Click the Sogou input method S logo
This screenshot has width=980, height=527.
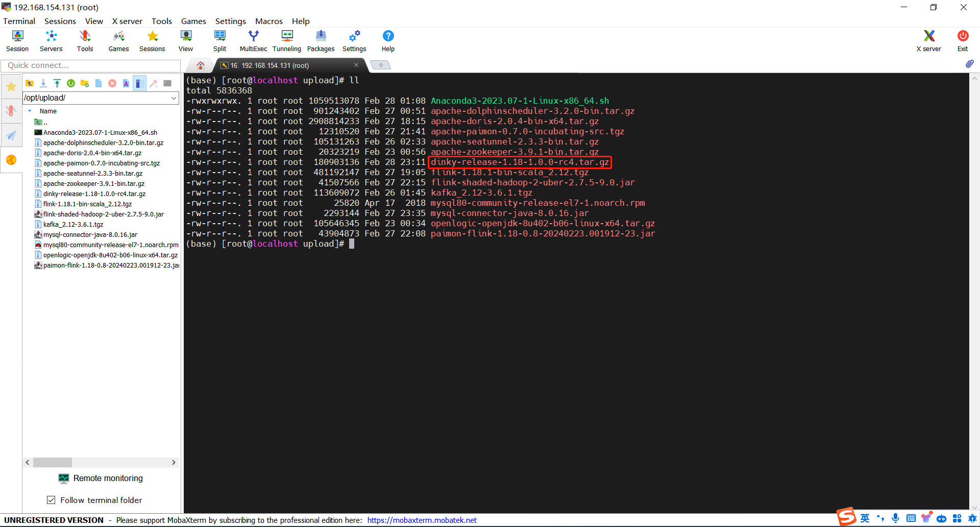846,517
